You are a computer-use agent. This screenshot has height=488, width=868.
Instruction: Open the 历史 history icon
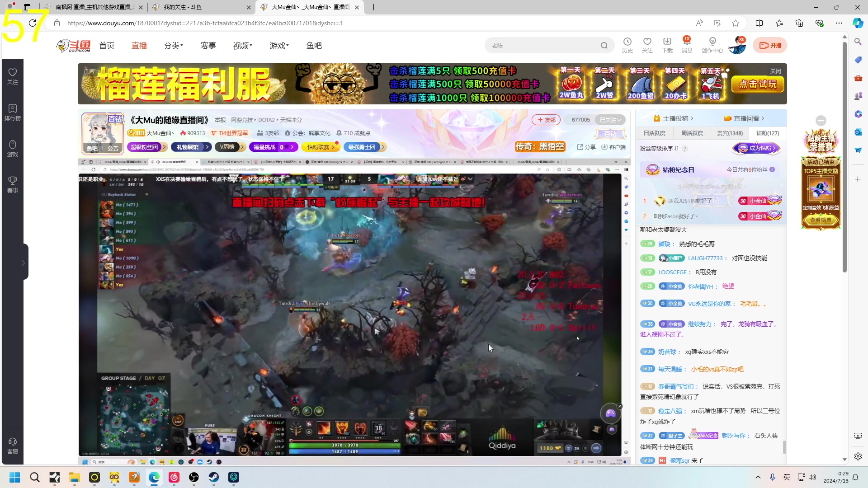pyautogui.click(x=627, y=45)
